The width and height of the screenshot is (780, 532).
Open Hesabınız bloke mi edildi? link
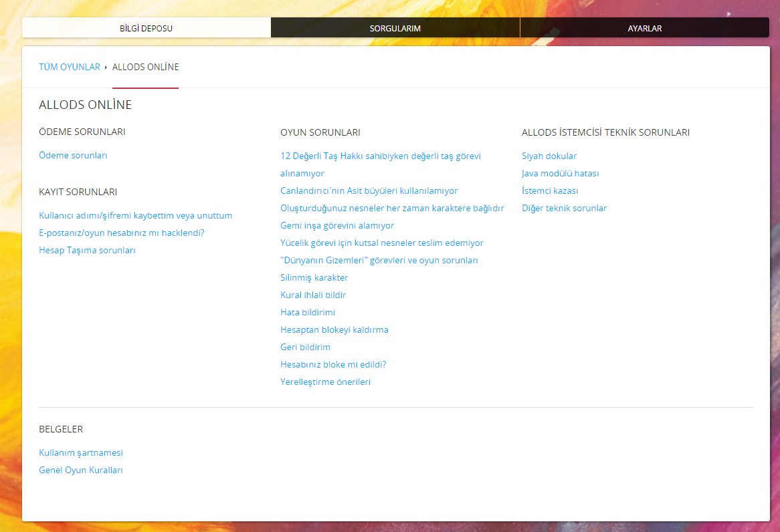pyautogui.click(x=333, y=365)
